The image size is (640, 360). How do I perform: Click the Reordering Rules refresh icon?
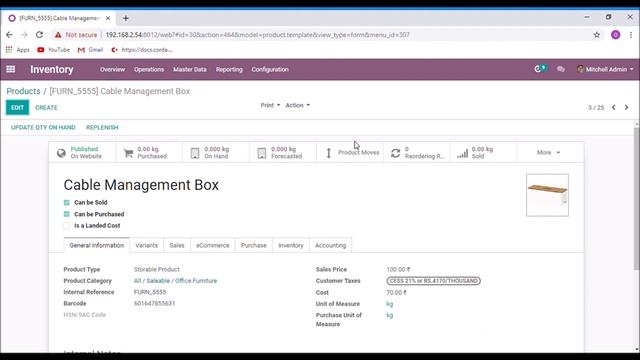tap(395, 153)
